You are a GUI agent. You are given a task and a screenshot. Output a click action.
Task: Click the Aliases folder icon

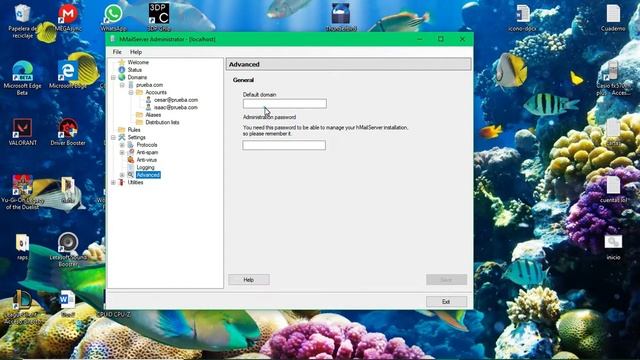tap(139, 115)
